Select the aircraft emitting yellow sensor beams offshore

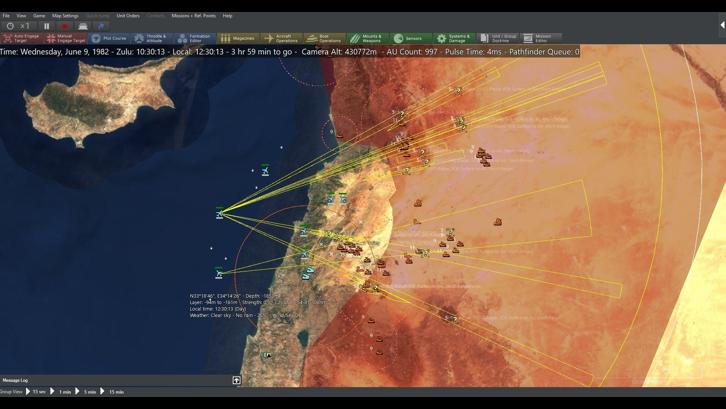(219, 214)
